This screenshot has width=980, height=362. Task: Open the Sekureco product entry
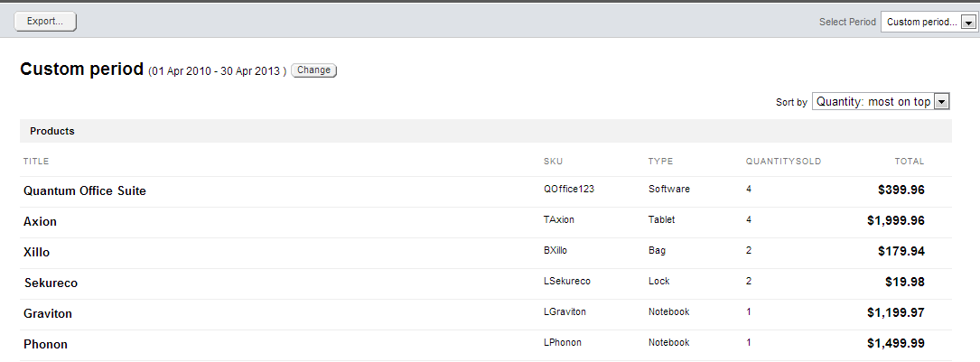coord(51,283)
